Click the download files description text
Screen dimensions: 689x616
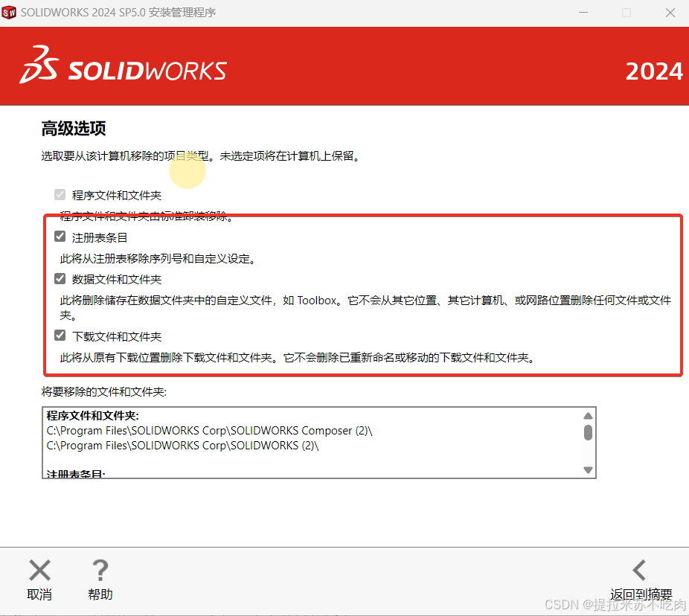tap(298, 358)
